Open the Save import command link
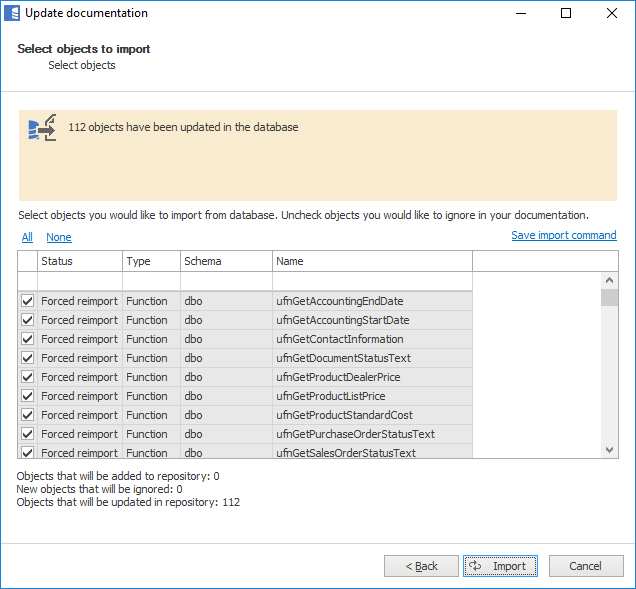 563,236
